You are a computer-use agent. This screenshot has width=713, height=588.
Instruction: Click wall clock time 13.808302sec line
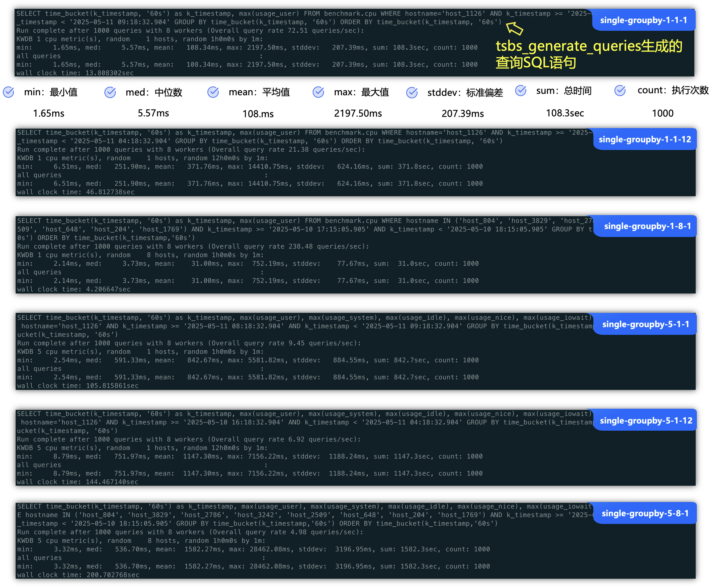[75, 73]
